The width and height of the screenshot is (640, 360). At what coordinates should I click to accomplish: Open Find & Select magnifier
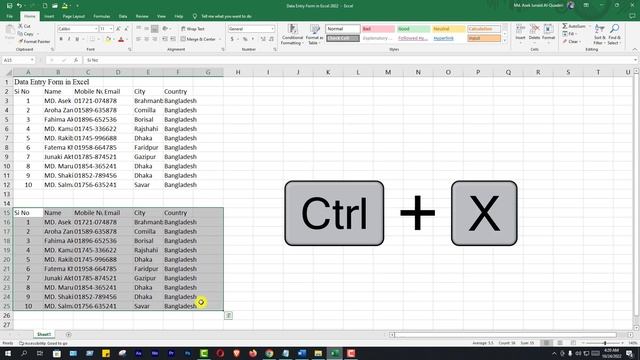pos(613,34)
